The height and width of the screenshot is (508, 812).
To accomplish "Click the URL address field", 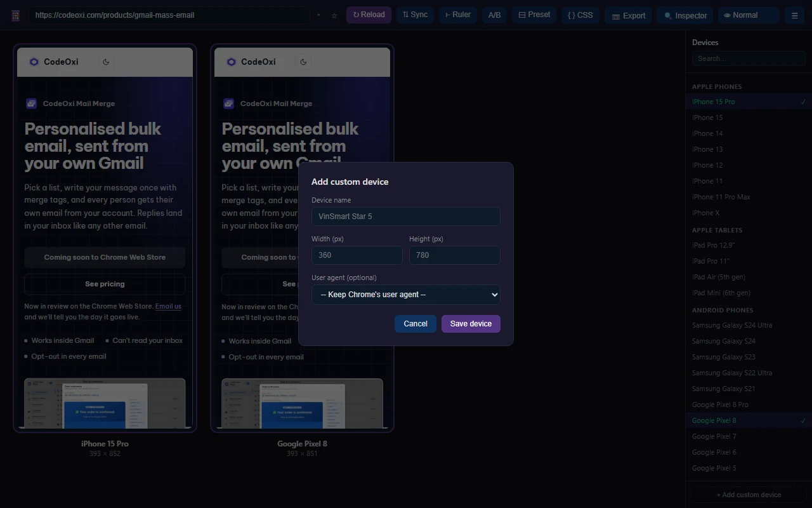I will [x=169, y=15].
